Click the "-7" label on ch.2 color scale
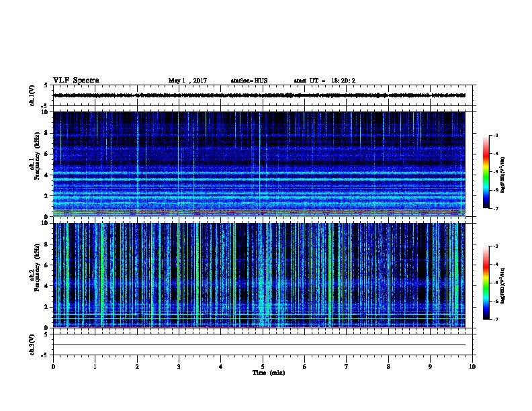Image resolution: width=532 pixels, height=411 pixels. pyautogui.click(x=496, y=319)
